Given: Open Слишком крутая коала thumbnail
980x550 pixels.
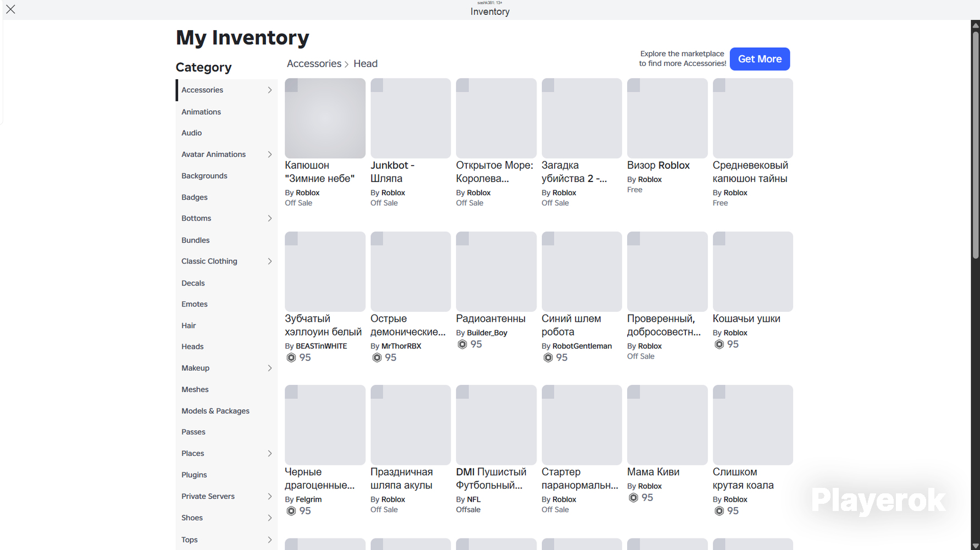Looking at the screenshot, I should click(753, 425).
